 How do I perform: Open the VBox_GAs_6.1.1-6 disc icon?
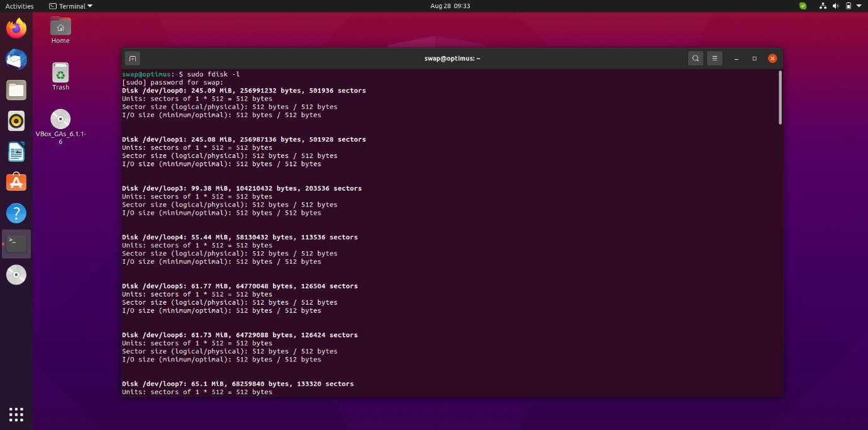tap(60, 127)
